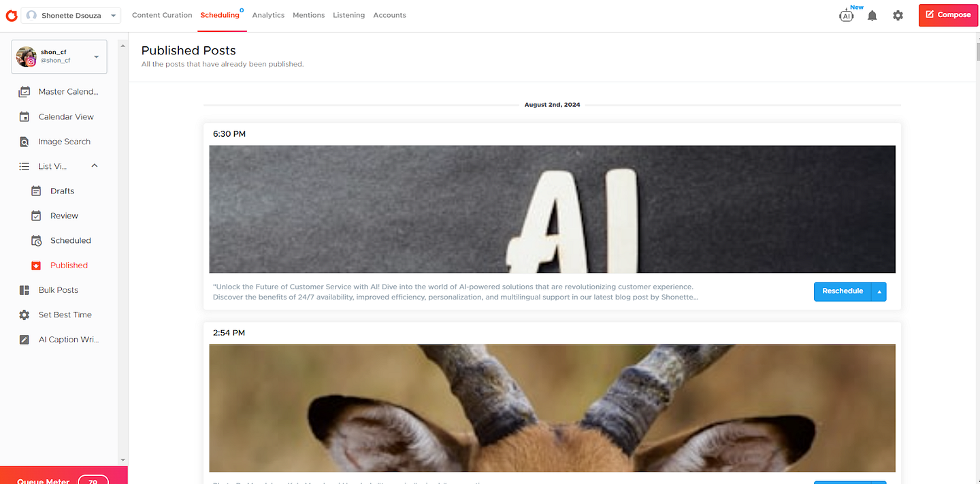
Task: Click the Bulk Posts icon
Action: [x=24, y=290]
